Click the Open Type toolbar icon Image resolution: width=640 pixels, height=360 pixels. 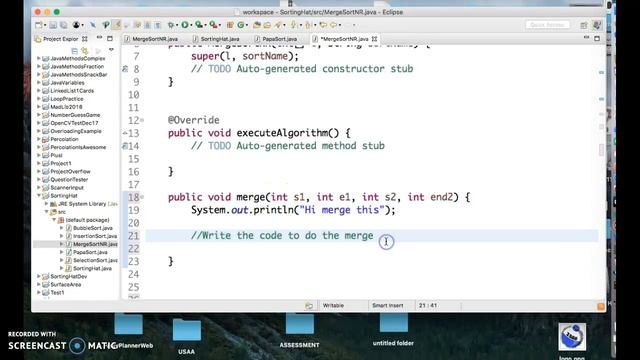257,25
